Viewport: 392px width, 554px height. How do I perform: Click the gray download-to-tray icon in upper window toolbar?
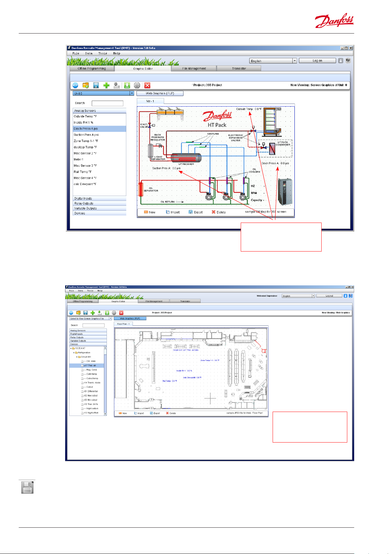tap(116, 85)
